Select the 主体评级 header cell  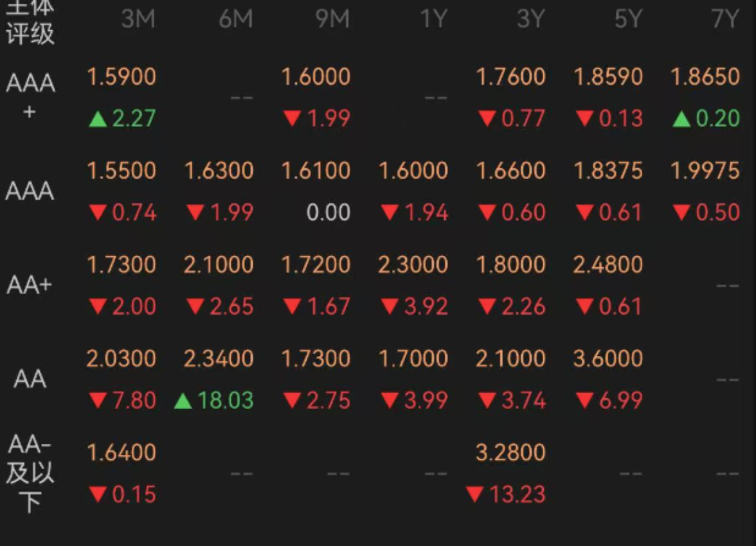[30, 22]
